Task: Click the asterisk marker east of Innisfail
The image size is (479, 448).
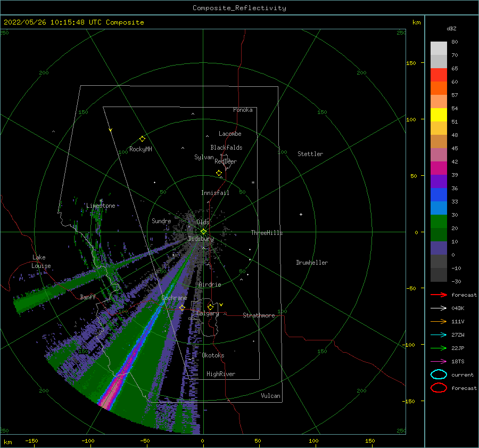Action: click(253, 183)
